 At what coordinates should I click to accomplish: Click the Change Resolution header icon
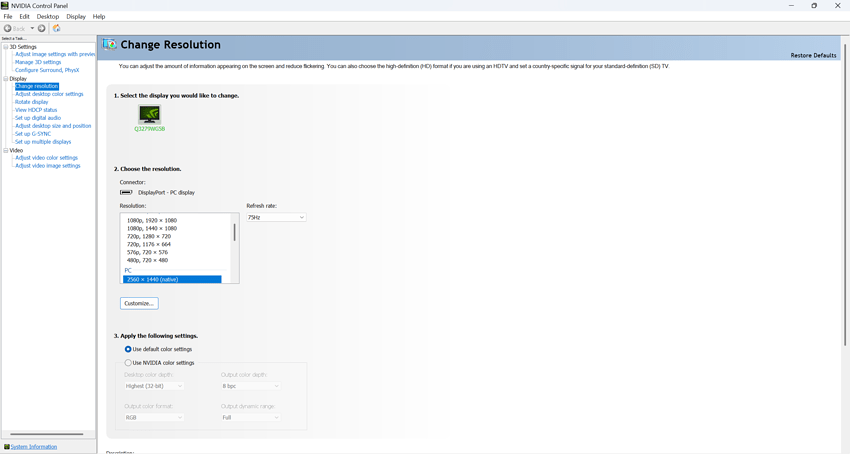point(110,44)
